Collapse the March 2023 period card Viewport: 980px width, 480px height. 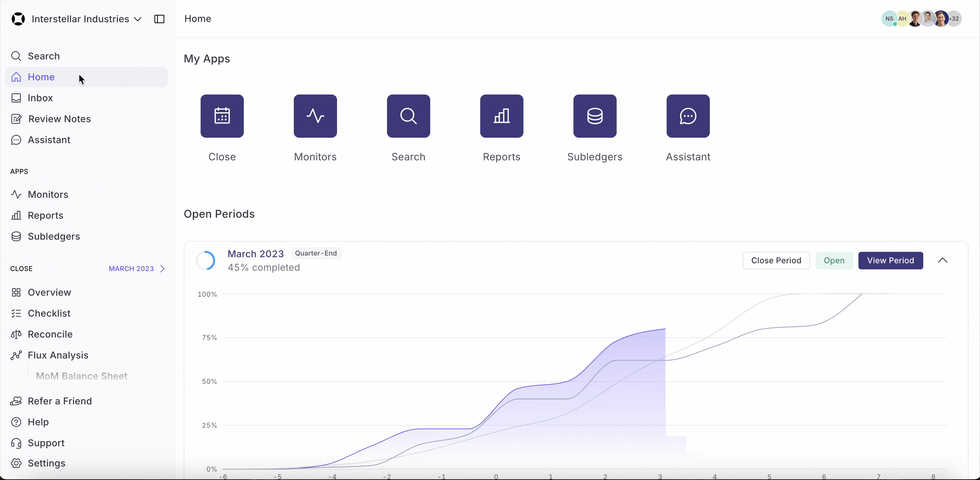942,261
